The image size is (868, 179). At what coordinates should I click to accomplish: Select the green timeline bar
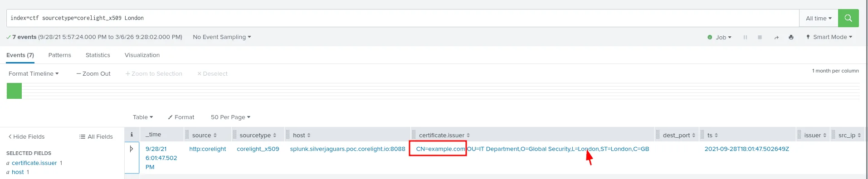click(14, 91)
